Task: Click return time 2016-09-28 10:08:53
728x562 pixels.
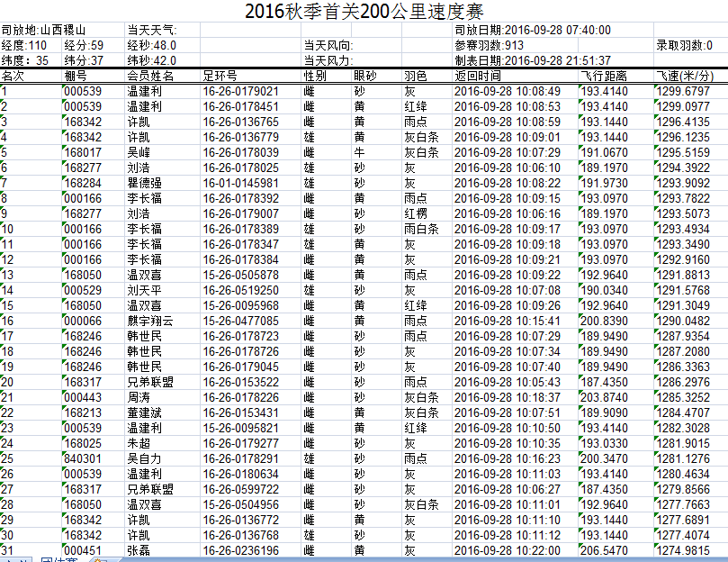Action: (x=507, y=106)
